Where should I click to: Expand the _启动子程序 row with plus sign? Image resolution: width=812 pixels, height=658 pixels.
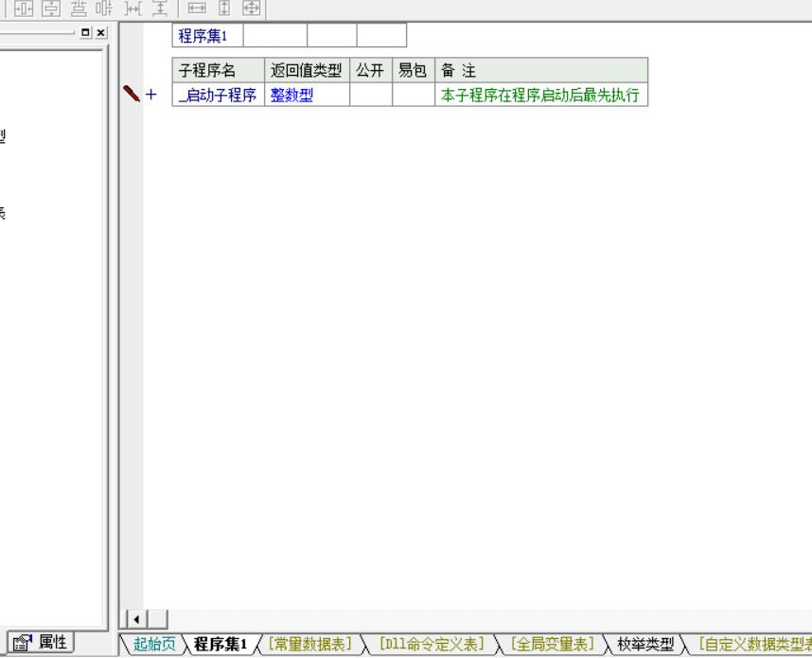click(x=150, y=95)
